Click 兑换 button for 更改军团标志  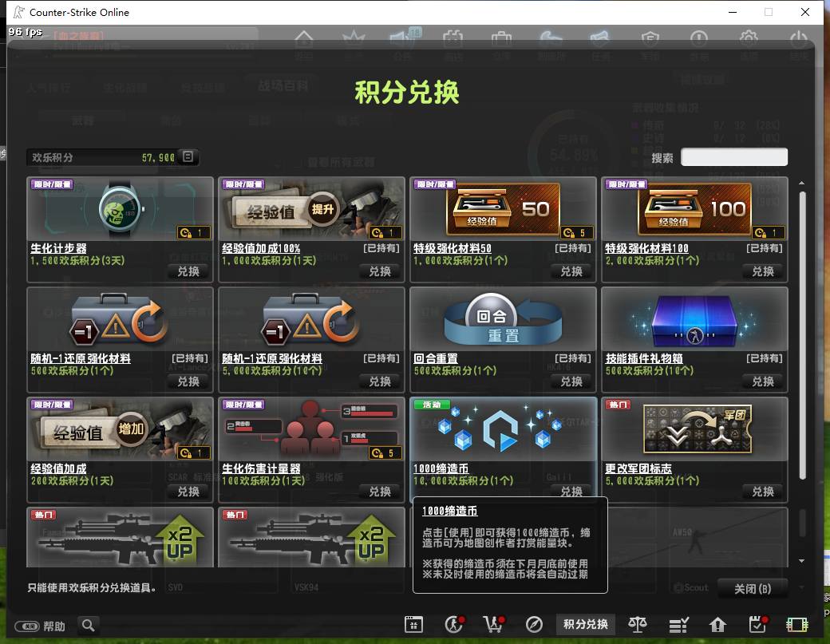tap(763, 492)
